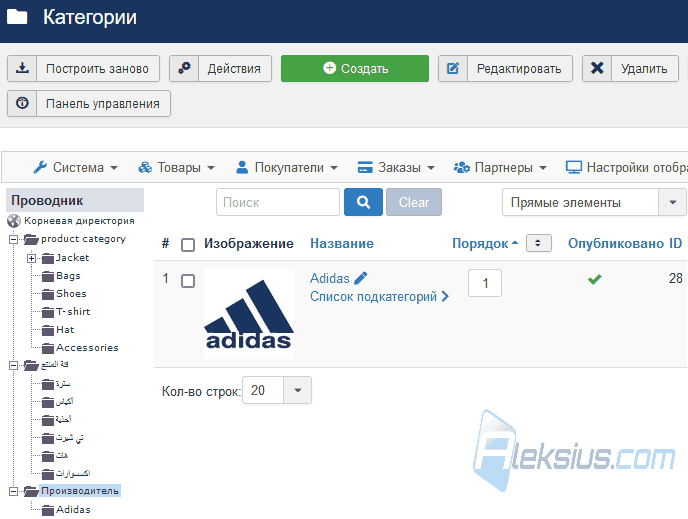Click the search magnifier button

coord(363,202)
